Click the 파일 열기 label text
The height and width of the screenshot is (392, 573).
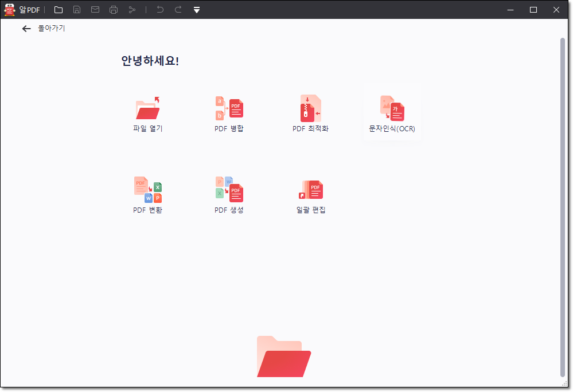147,128
